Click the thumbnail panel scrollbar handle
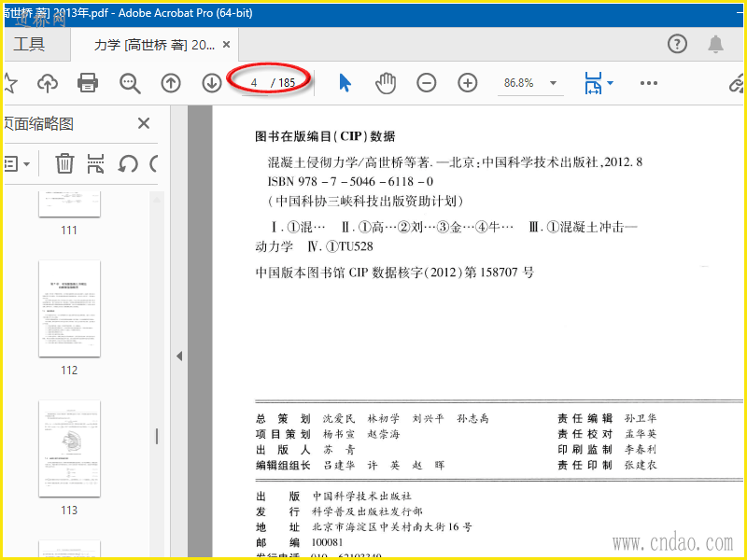 tap(157, 436)
